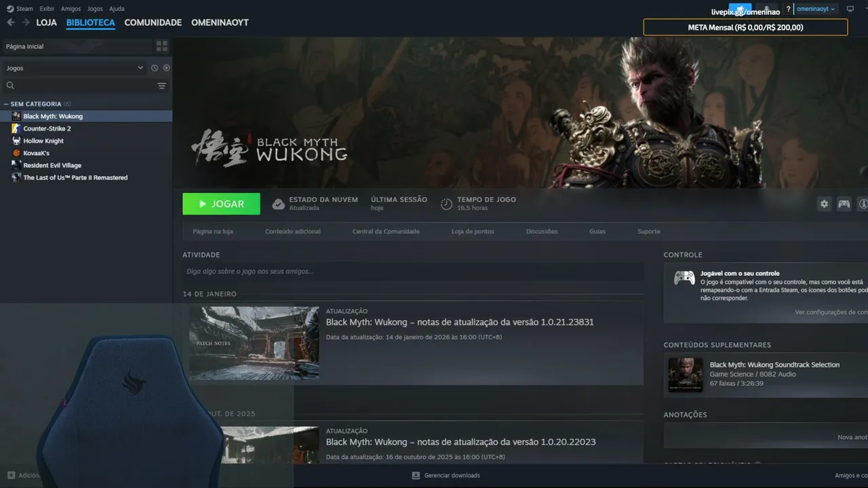This screenshot has height=488, width=868.
Task: Click into the library search field
Action: [85, 86]
